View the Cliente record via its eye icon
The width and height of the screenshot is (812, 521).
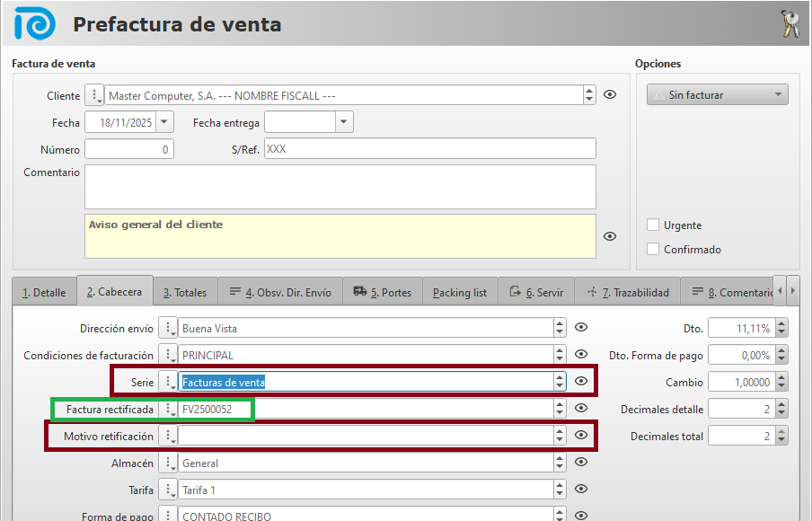point(610,95)
